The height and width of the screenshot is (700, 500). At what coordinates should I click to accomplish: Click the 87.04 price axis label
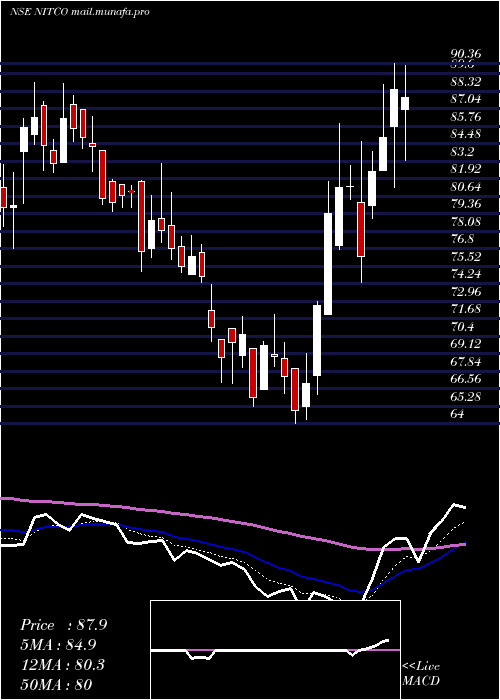tap(466, 100)
